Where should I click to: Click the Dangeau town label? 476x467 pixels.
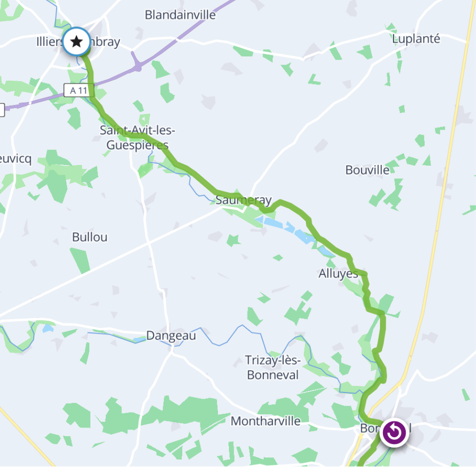[171, 336]
